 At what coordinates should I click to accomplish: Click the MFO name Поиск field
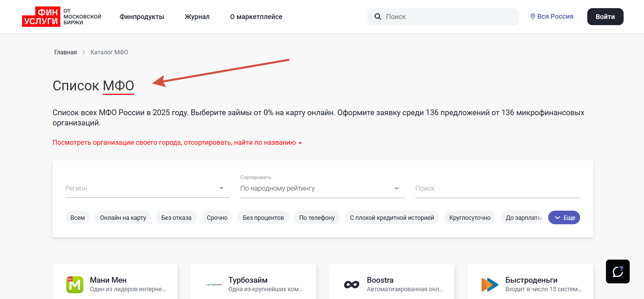pyautogui.click(x=498, y=188)
